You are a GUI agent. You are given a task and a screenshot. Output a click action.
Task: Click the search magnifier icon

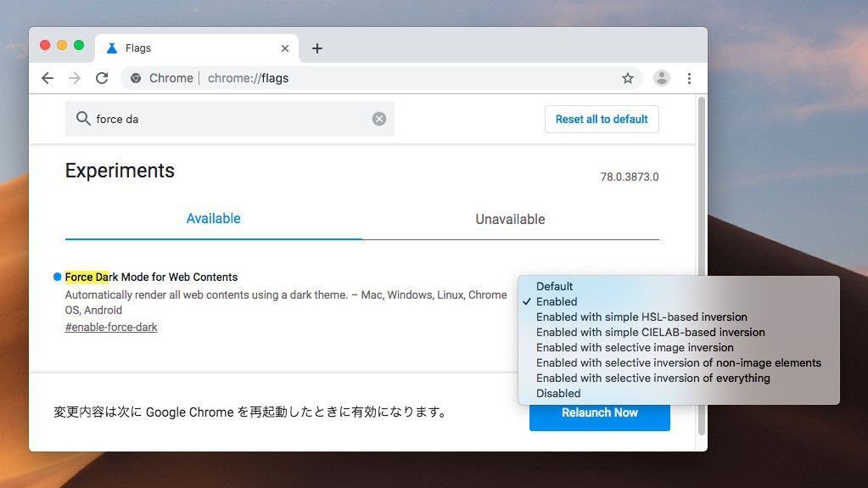click(x=83, y=119)
